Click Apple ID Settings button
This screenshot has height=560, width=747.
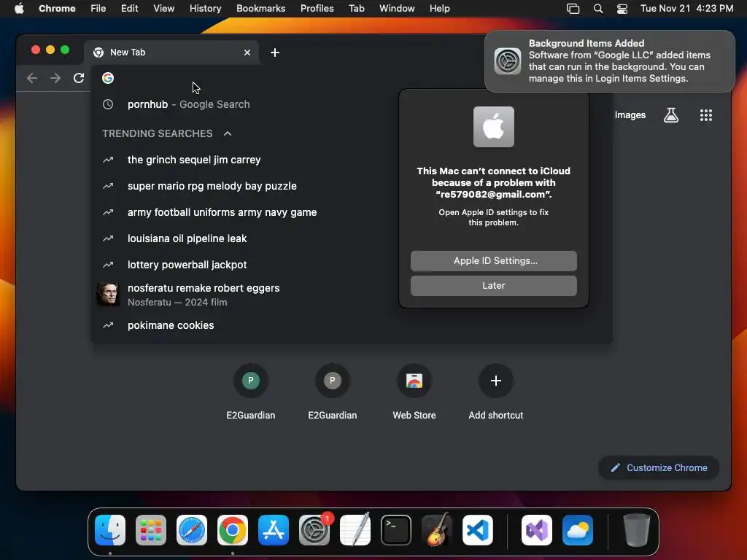(494, 260)
